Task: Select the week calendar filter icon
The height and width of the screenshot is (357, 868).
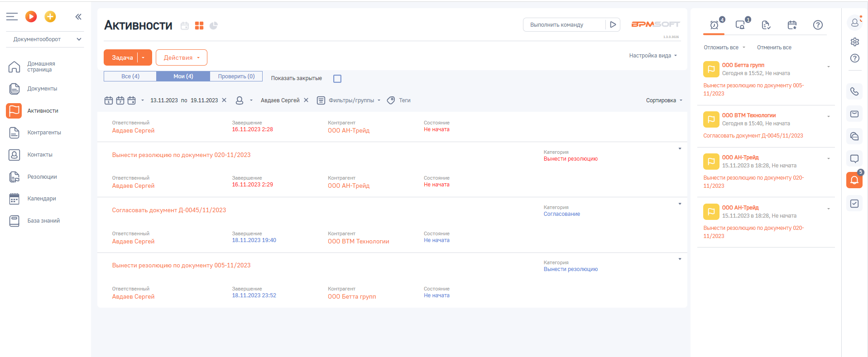Action: (120, 100)
